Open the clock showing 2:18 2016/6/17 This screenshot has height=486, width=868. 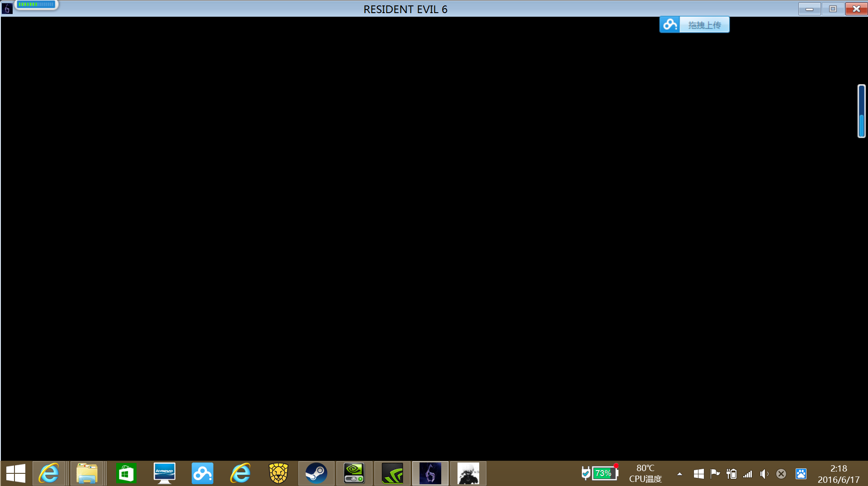(x=839, y=474)
